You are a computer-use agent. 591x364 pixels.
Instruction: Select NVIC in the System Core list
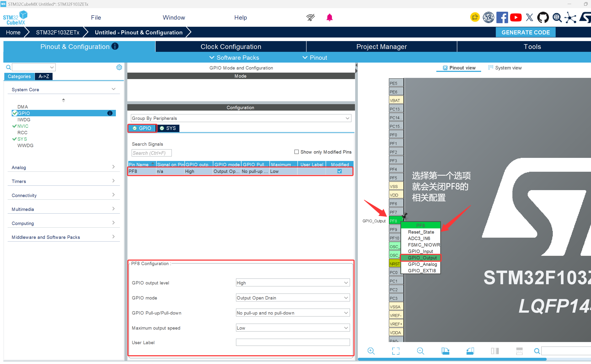pos(23,126)
